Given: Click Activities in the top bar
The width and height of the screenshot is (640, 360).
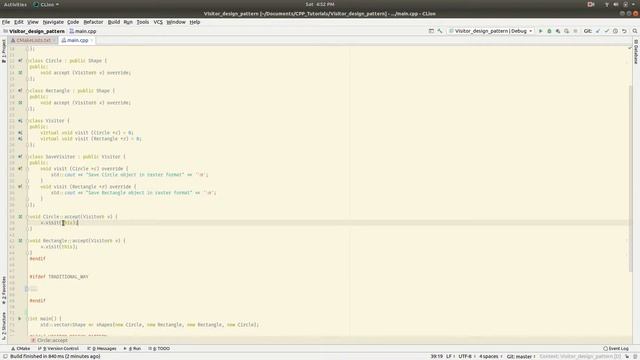Looking at the screenshot, I should (x=15, y=4).
